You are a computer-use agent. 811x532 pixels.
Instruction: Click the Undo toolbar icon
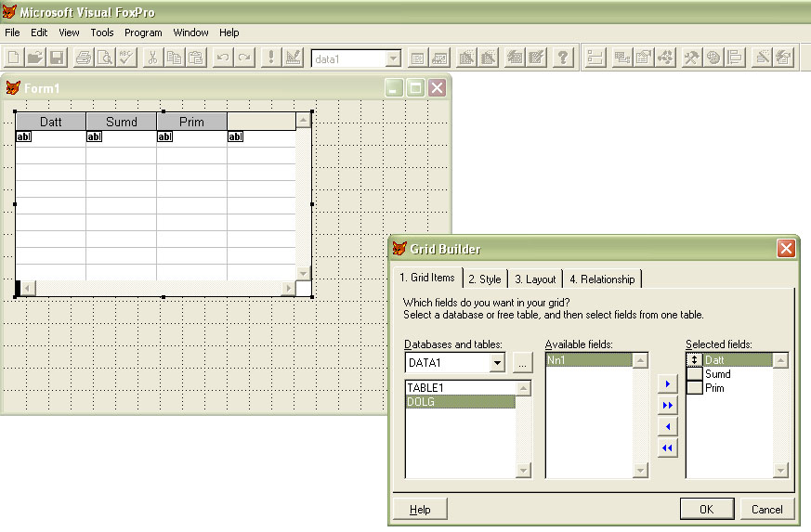(x=223, y=58)
